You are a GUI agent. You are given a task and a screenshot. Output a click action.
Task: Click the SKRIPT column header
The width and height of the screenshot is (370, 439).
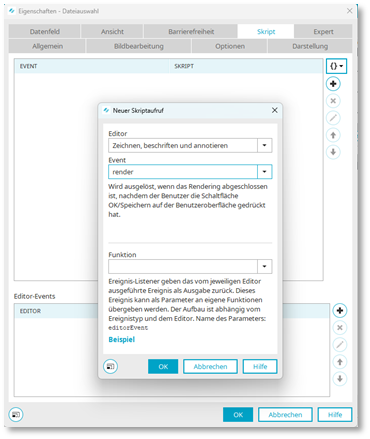(246, 66)
